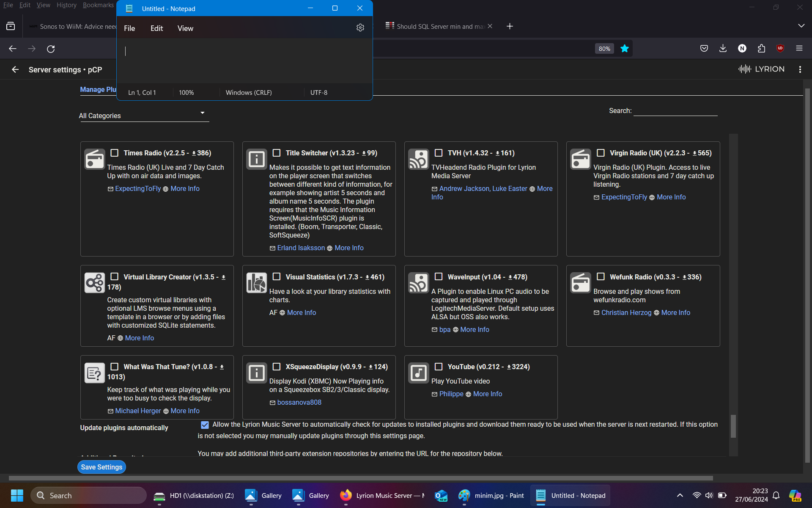The height and width of the screenshot is (508, 812).
Task: Open the Windows Start menu
Action: point(17,495)
